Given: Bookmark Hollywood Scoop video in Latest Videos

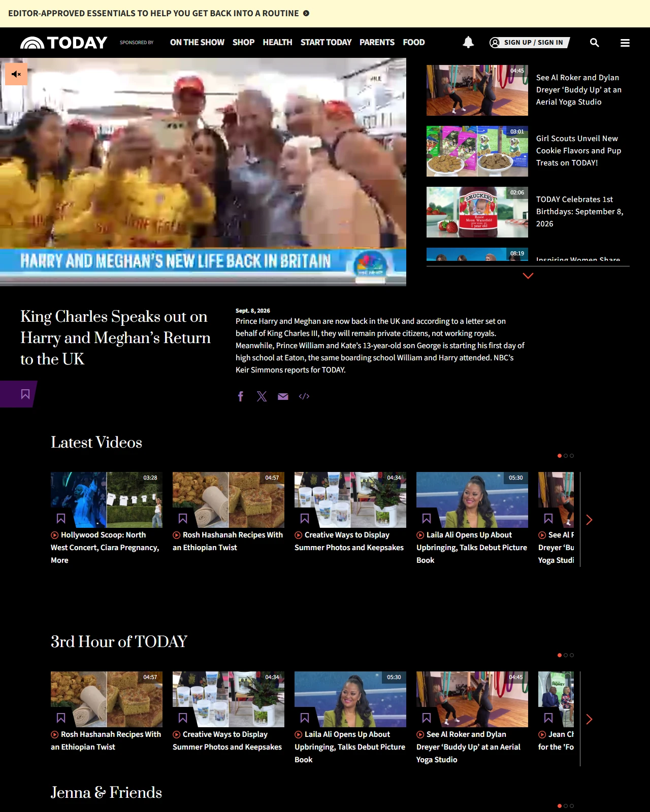Looking at the screenshot, I should (61, 518).
